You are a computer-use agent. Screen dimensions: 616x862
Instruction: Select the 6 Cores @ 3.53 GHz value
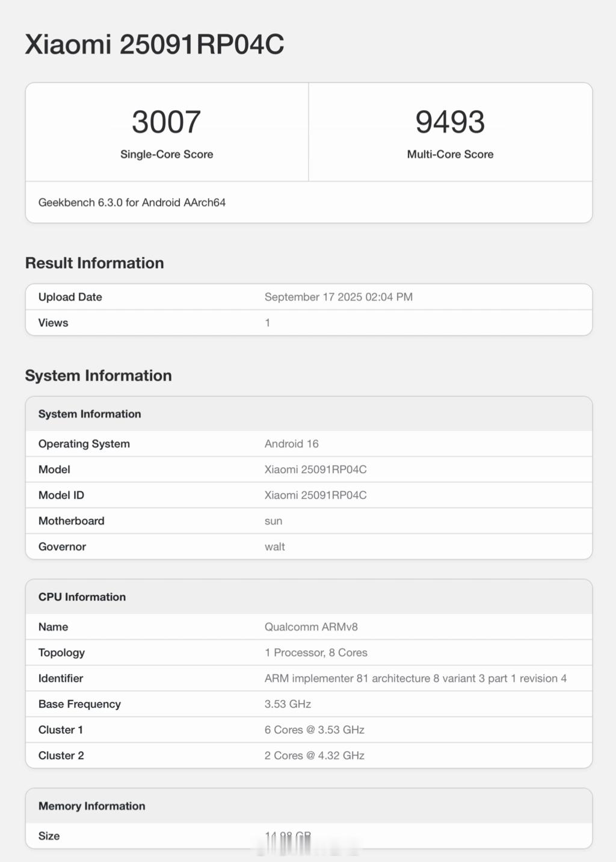(x=314, y=730)
